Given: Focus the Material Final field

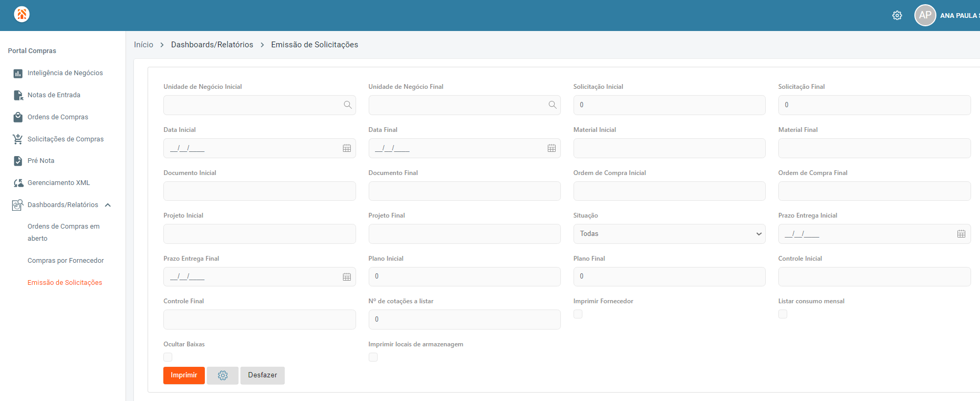Looking at the screenshot, I should pos(874,148).
